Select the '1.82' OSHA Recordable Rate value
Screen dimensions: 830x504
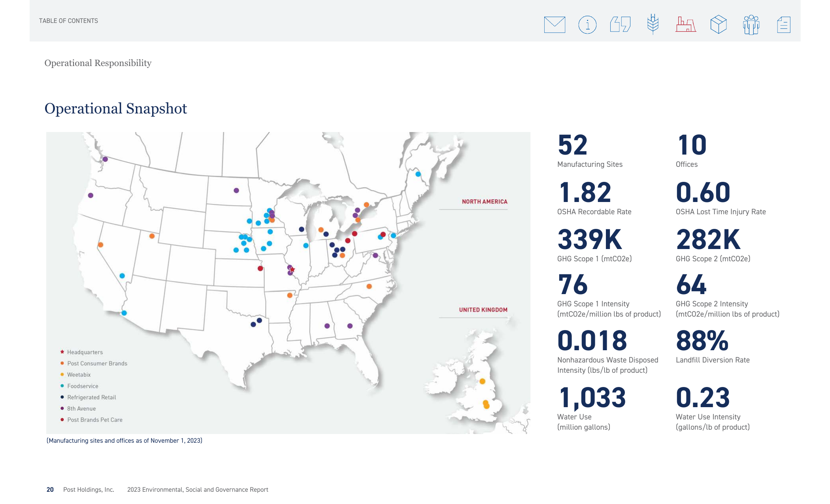pyautogui.click(x=585, y=193)
